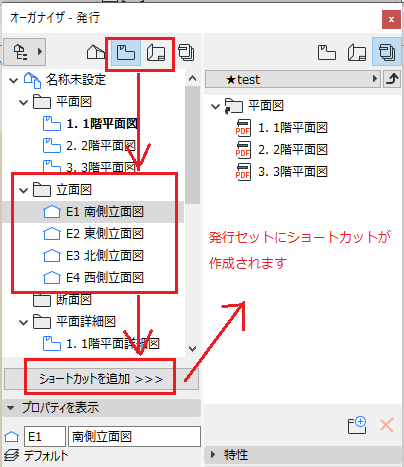
Task: Collapse the プロパティを表示 section
Action: [x=11, y=408]
